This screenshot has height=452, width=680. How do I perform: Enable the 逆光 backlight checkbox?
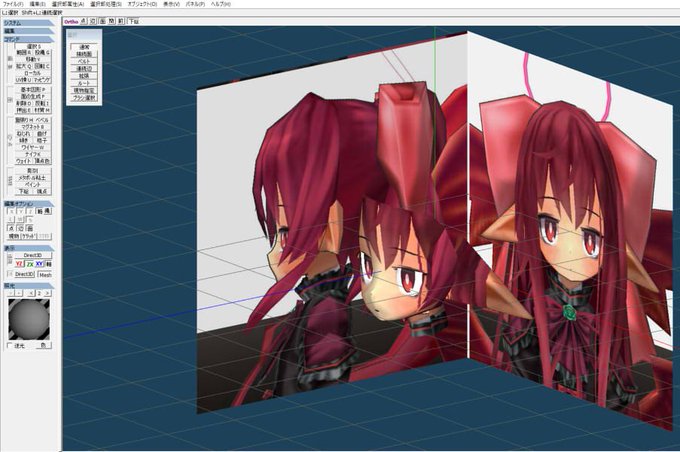tap(10, 346)
